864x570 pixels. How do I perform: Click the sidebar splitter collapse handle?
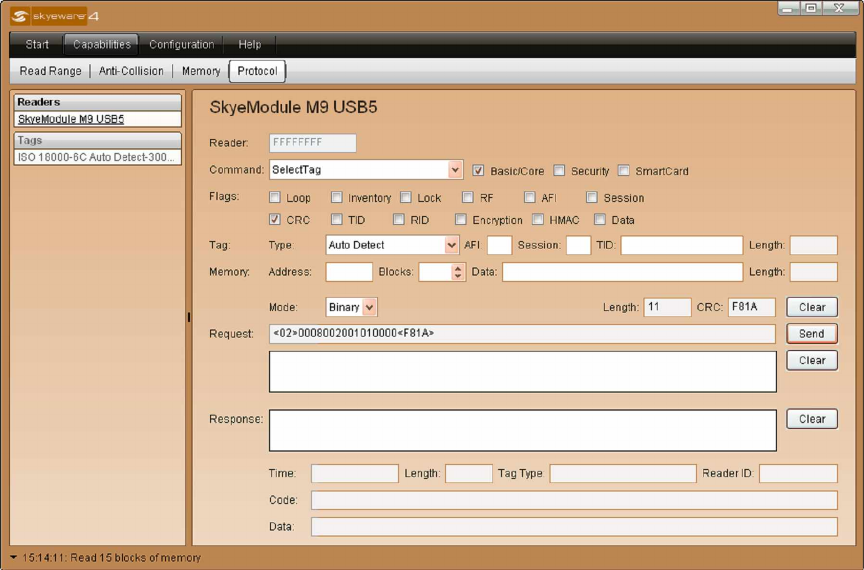(188, 318)
